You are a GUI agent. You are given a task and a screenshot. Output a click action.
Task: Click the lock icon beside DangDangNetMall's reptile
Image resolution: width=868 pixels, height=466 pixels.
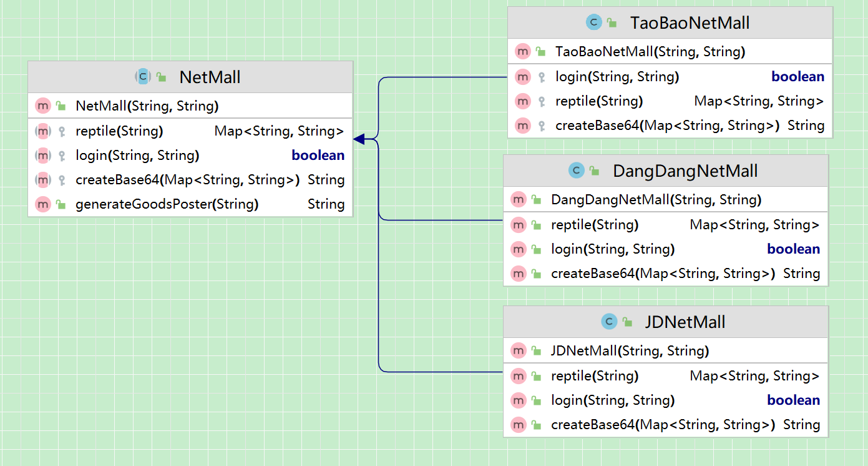pos(537,225)
